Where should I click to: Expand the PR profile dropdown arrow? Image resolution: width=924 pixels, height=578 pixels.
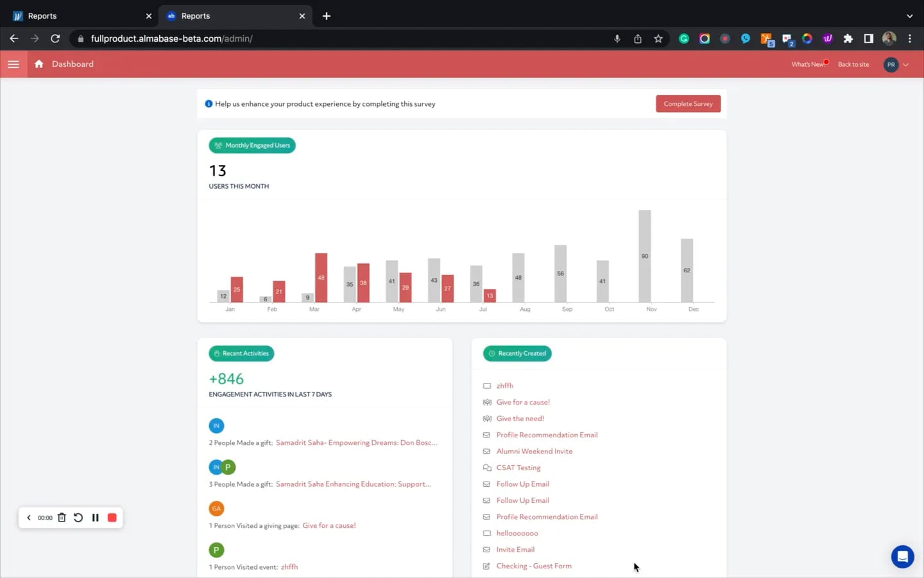click(906, 64)
